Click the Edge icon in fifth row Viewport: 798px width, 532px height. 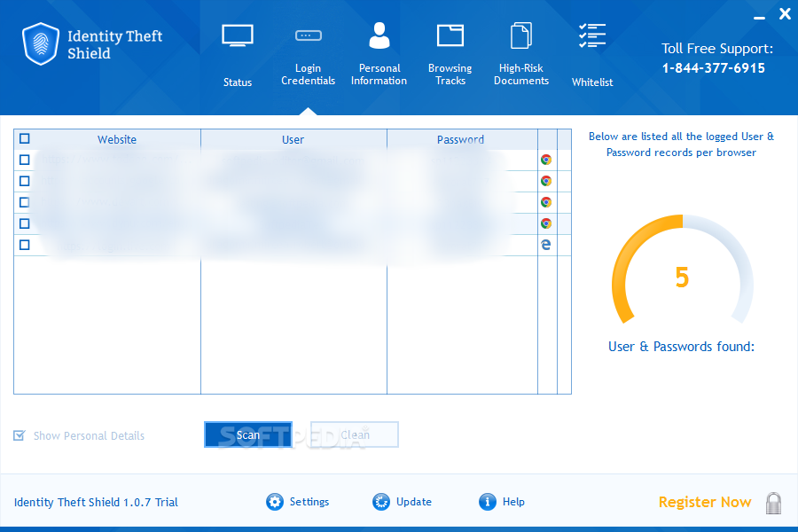coord(545,245)
